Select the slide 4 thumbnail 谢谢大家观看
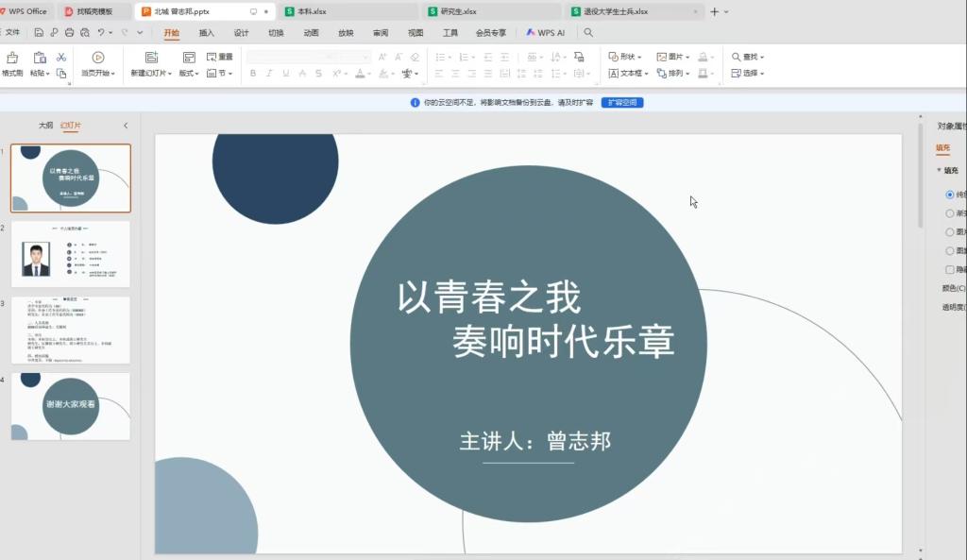The width and height of the screenshot is (967, 560). pos(71,405)
